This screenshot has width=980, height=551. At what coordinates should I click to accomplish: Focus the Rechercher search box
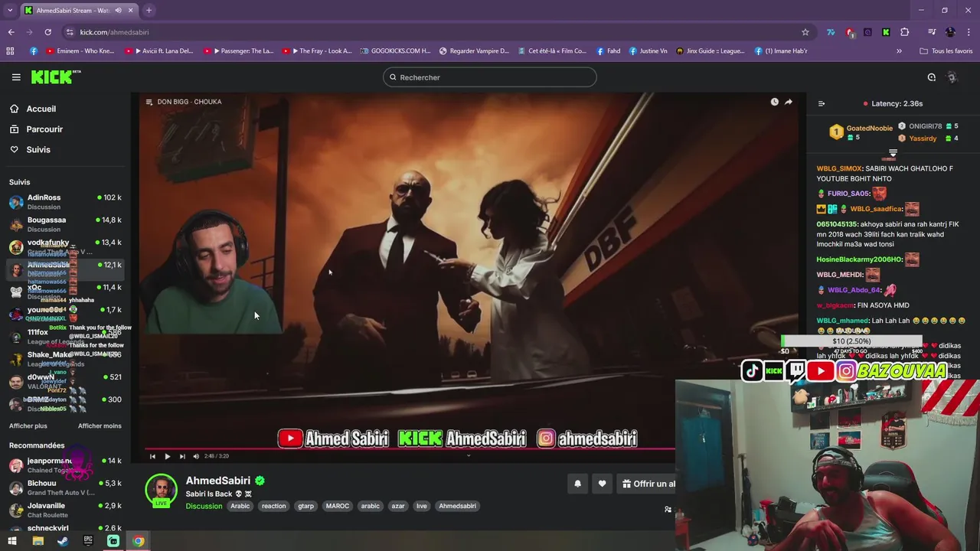tap(490, 77)
